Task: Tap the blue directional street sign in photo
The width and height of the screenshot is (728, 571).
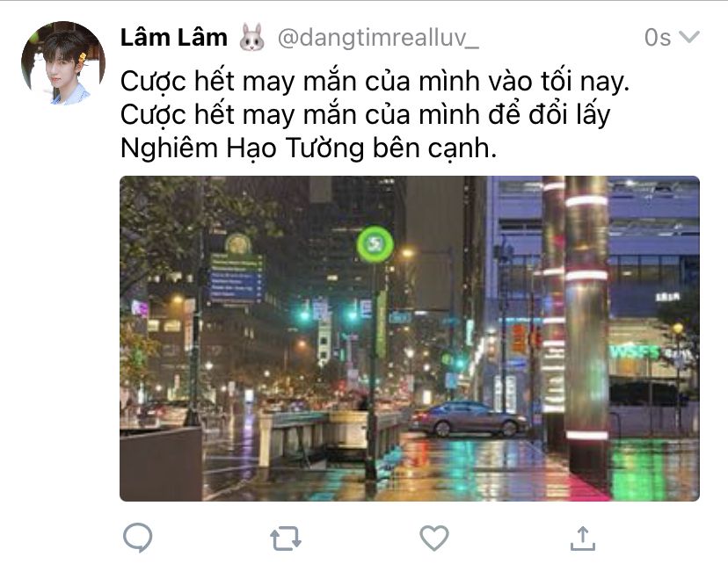Action: point(237,278)
